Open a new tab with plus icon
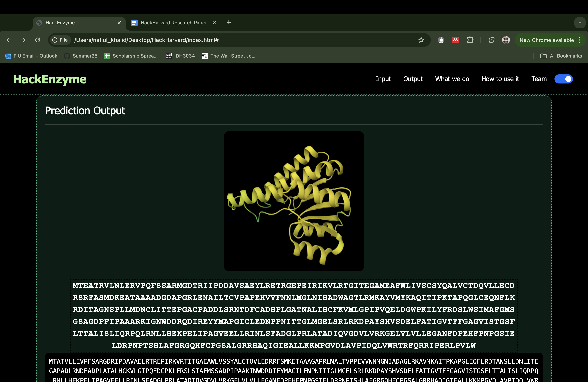This screenshot has height=382, width=588. (x=229, y=23)
